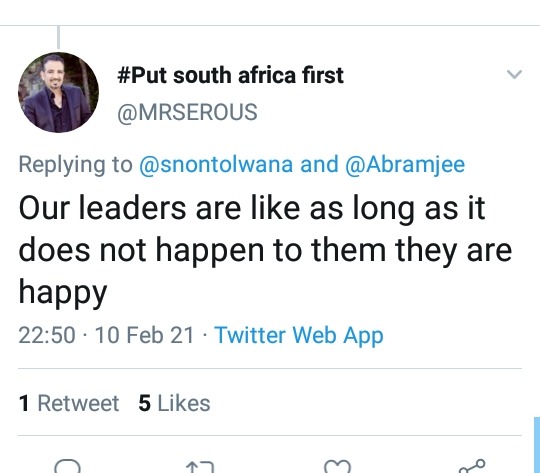
Task: Click the 22:50 timestamp
Action: point(47,335)
